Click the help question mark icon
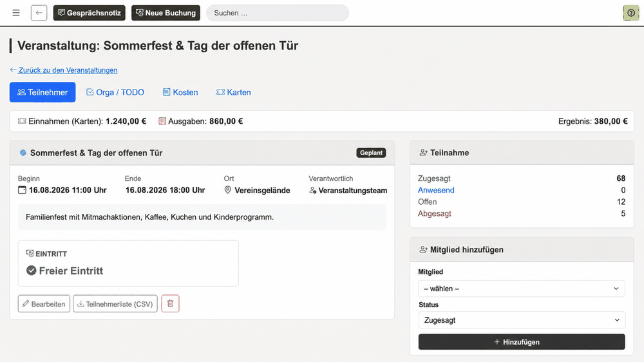Screen dimensions: 644x362 pyautogui.click(x=631, y=13)
